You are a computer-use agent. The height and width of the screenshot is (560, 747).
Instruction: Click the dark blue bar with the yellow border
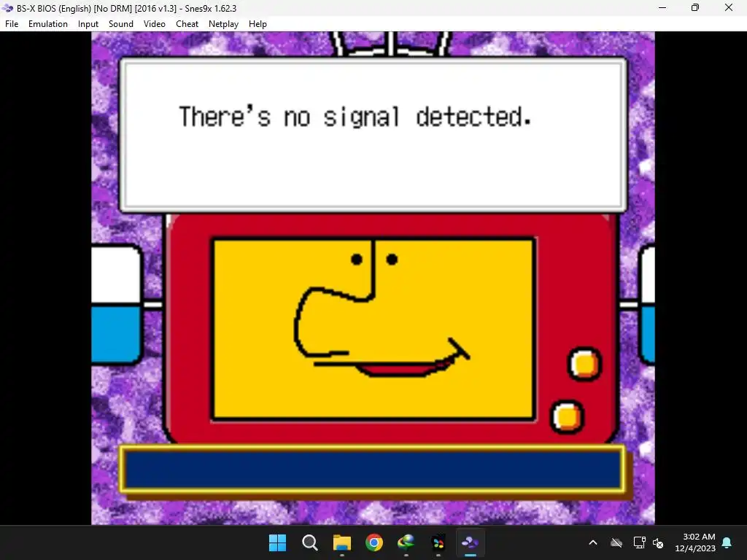[x=372, y=469]
